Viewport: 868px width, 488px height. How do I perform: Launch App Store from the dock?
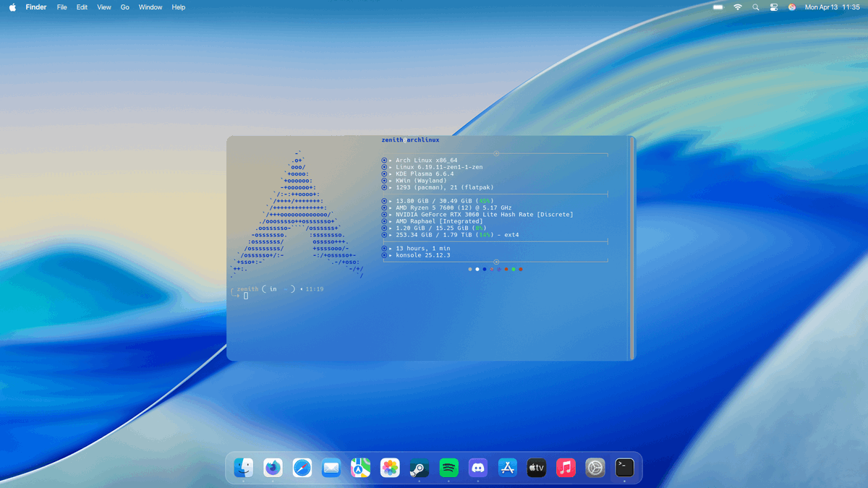tap(507, 468)
